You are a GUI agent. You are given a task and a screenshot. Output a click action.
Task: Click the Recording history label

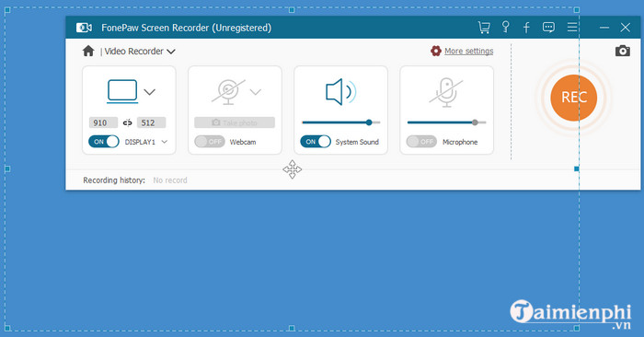tap(114, 180)
